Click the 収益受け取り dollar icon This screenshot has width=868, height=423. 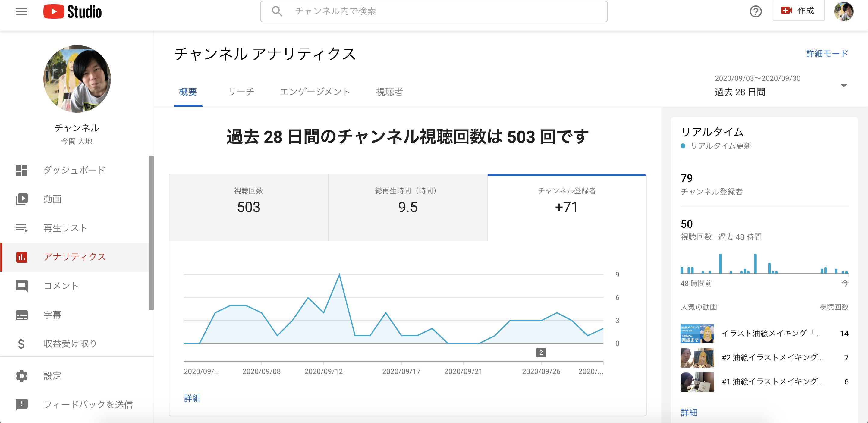coord(22,343)
